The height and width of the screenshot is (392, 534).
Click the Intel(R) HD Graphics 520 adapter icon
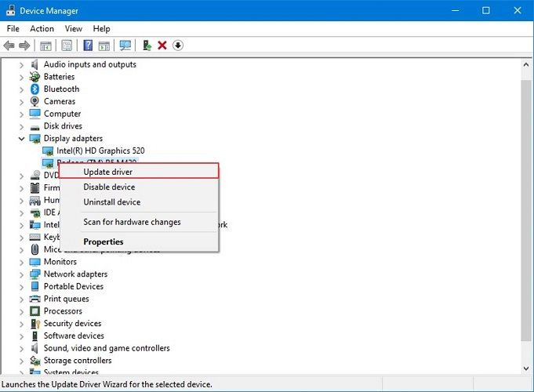click(48, 151)
